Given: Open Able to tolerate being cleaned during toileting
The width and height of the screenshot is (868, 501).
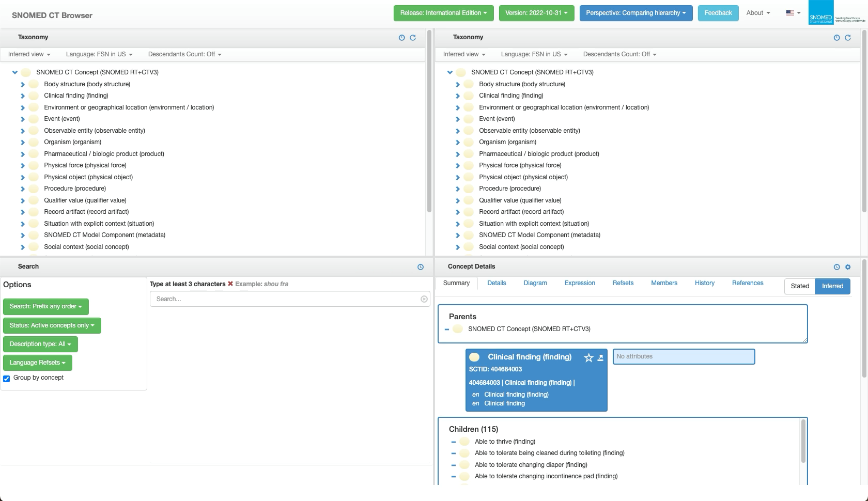Looking at the screenshot, I should (549, 453).
